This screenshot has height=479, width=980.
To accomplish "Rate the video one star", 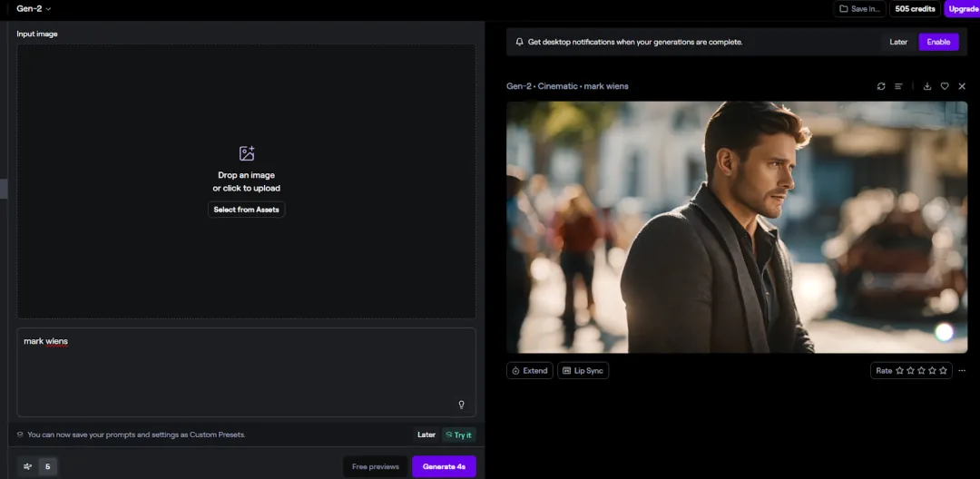I will pyautogui.click(x=899, y=370).
